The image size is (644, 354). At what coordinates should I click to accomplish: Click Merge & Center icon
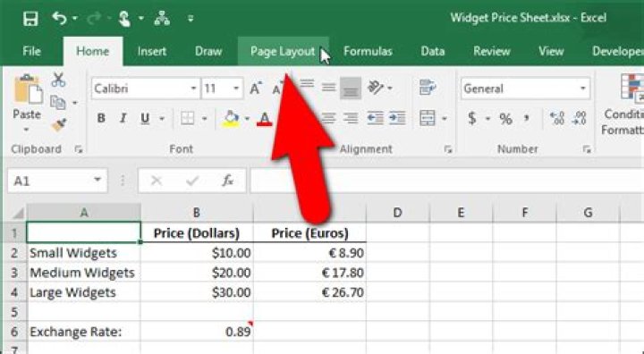428,119
